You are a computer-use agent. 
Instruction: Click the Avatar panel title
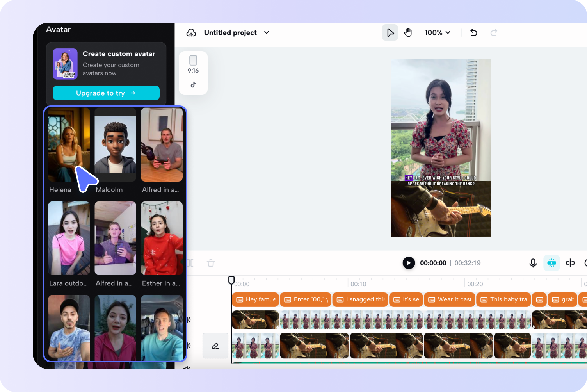(x=59, y=30)
